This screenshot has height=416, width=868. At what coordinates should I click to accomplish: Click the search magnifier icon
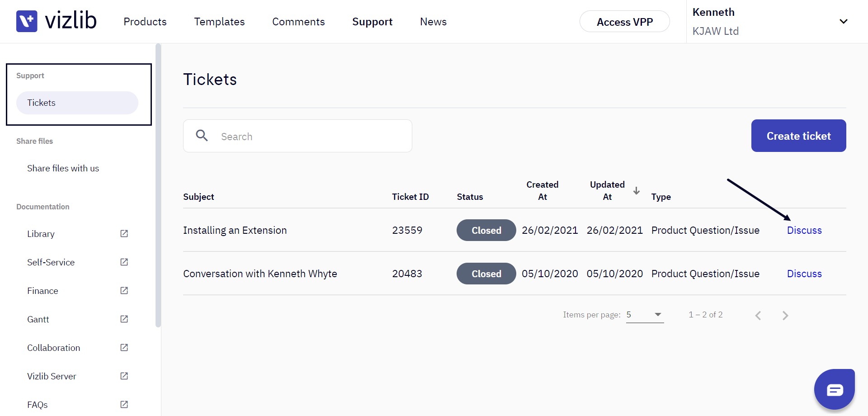pos(202,136)
